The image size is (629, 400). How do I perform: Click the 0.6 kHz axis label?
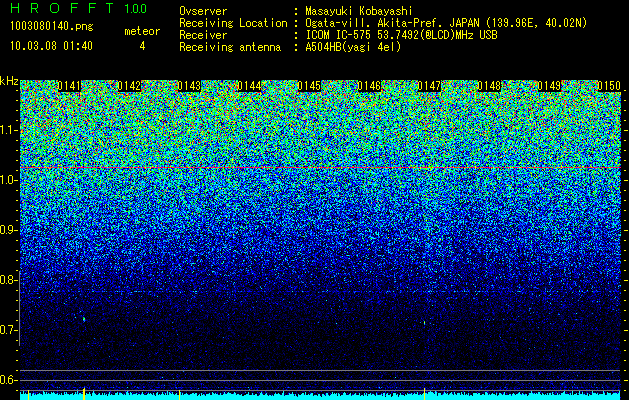click(7, 380)
